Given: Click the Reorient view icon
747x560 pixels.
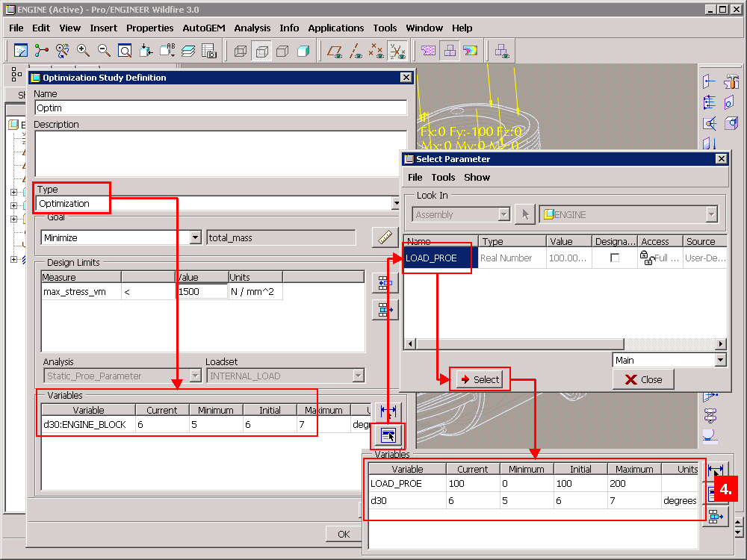Looking at the screenshot, I should tap(146, 51).
